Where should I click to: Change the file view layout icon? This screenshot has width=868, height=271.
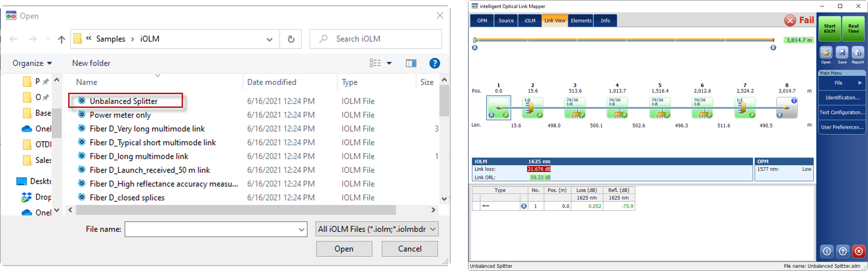point(375,63)
